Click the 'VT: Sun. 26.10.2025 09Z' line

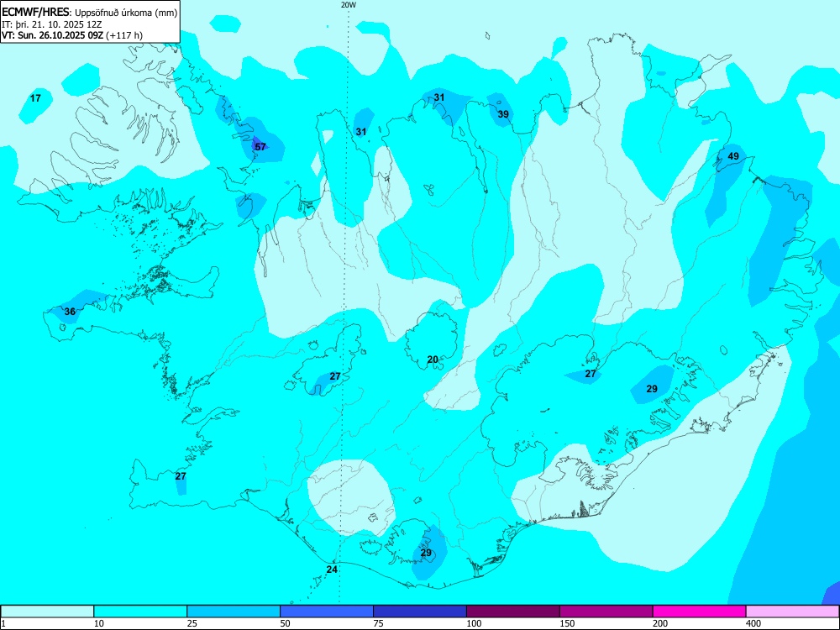[53, 35]
